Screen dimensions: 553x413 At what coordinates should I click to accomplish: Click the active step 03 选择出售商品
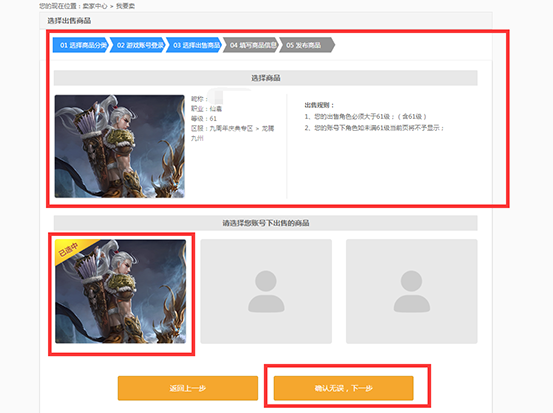[x=194, y=45]
